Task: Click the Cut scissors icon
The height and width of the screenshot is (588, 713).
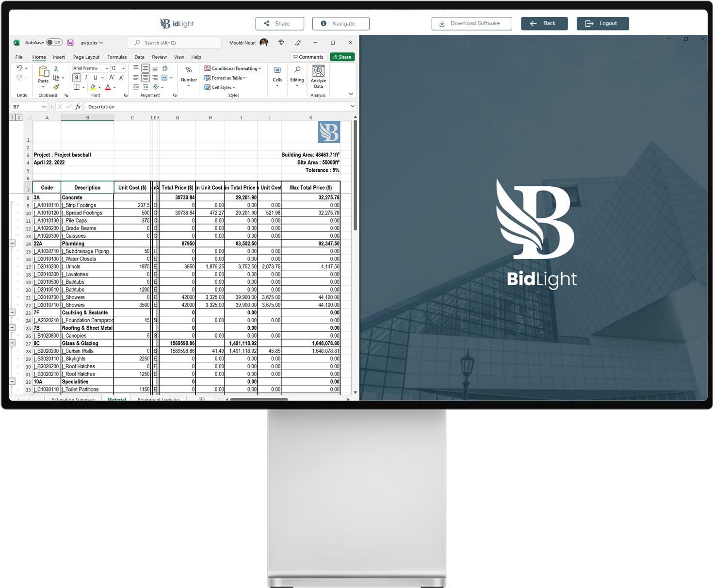Action: pyautogui.click(x=56, y=68)
